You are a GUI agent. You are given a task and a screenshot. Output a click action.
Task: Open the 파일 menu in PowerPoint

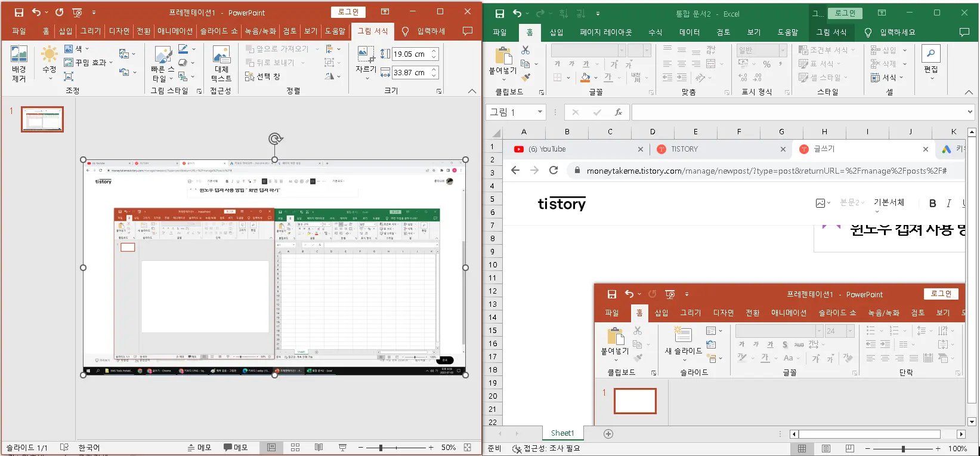pyautogui.click(x=19, y=31)
